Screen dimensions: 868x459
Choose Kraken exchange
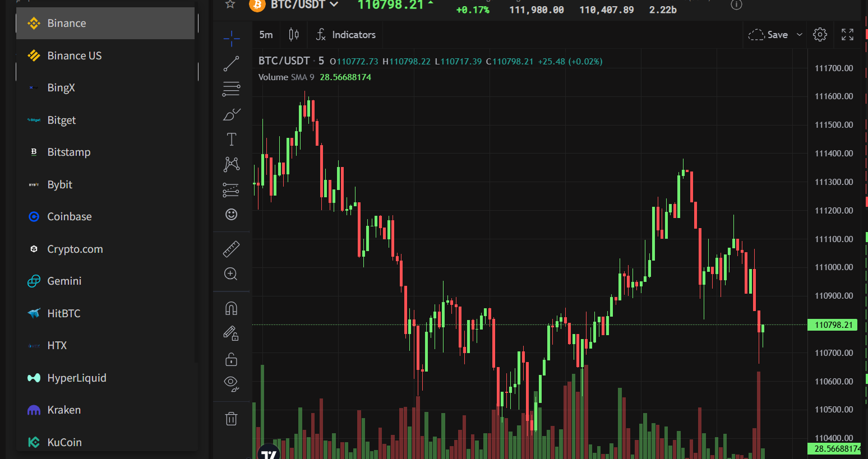[x=64, y=410]
